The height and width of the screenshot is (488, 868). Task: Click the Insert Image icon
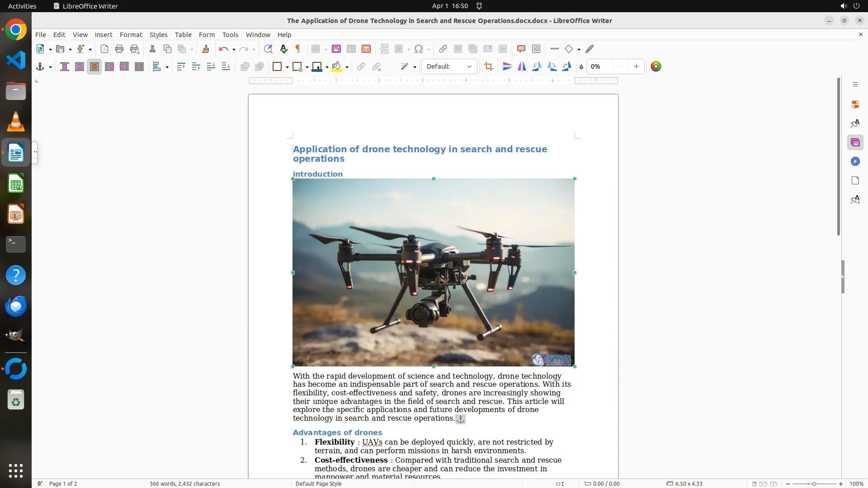[336, 49]
